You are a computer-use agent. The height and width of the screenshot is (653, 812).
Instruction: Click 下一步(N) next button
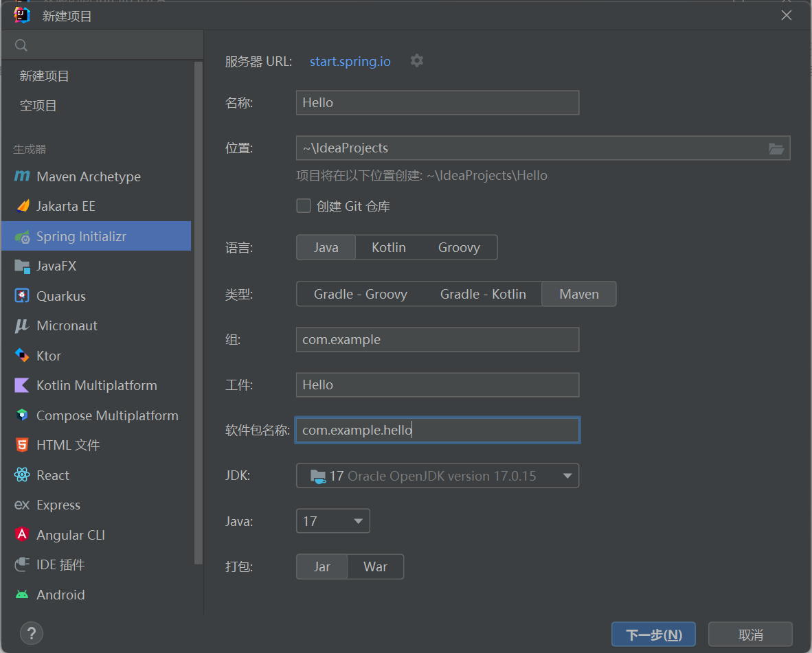(x=653, y=634)
